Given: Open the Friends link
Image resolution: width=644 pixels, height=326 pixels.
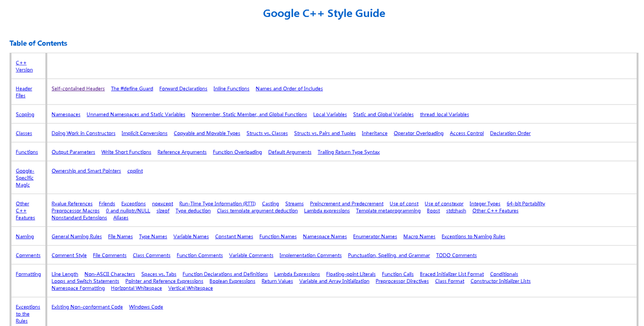Looking at the screenshot, I should coord(107,203).
